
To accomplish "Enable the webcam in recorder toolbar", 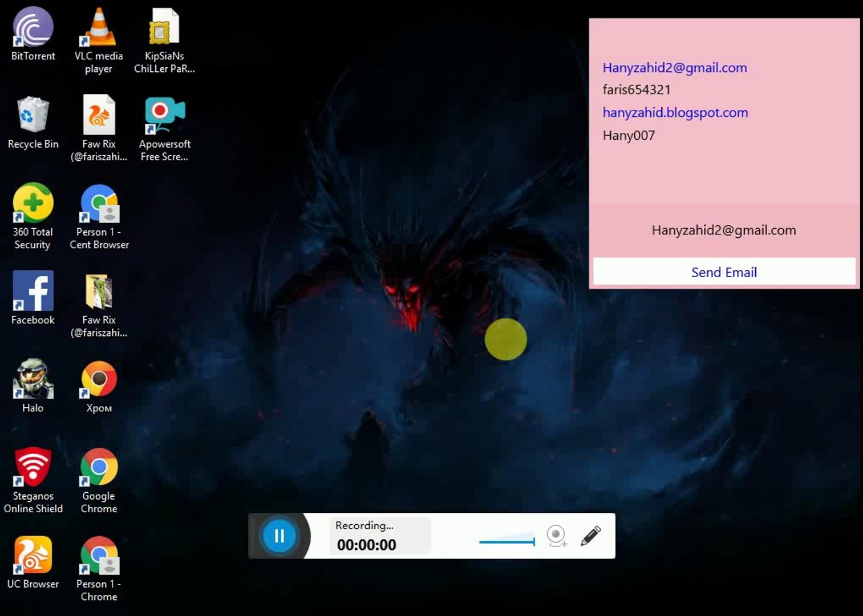I will (556, 536).
